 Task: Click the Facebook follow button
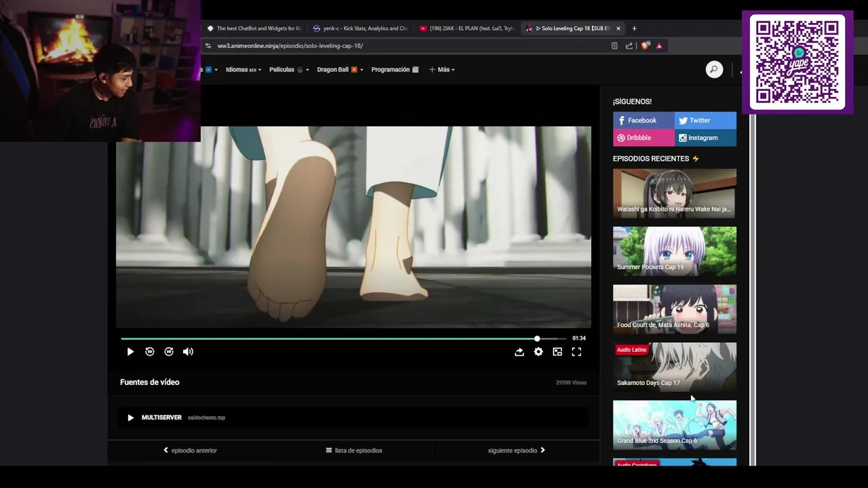(644, 120)
